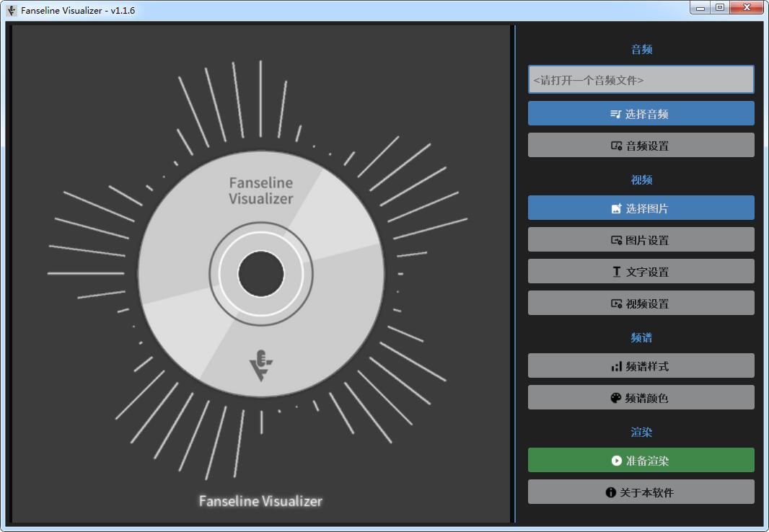
Task: Open 频谱样式 spectrum style
Action: coord(641,366)
